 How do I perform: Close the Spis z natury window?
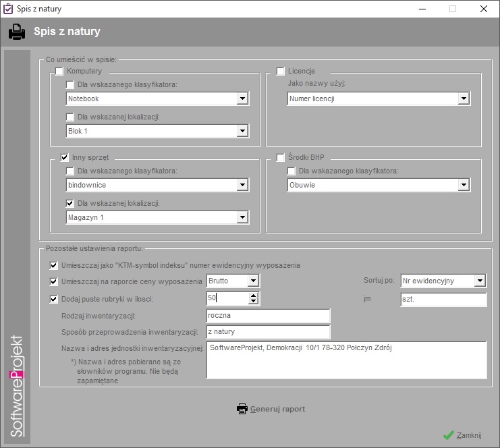point(484,9)
